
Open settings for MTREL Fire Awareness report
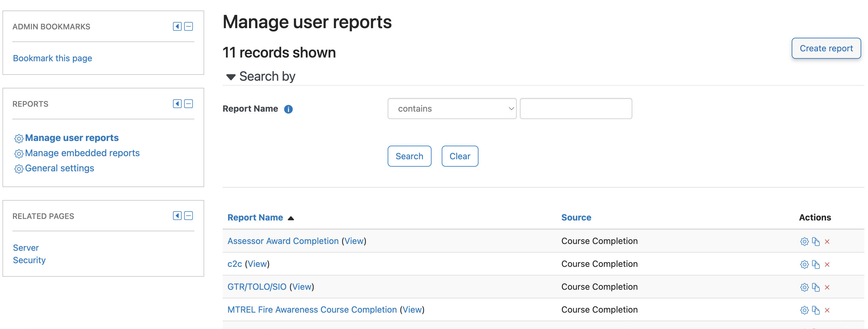click(x=804, y=310)
